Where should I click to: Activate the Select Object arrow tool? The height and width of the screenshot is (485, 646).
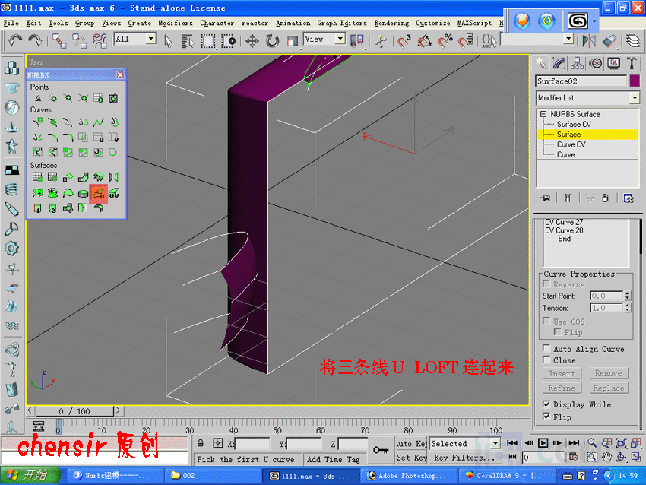pos(168,40)
